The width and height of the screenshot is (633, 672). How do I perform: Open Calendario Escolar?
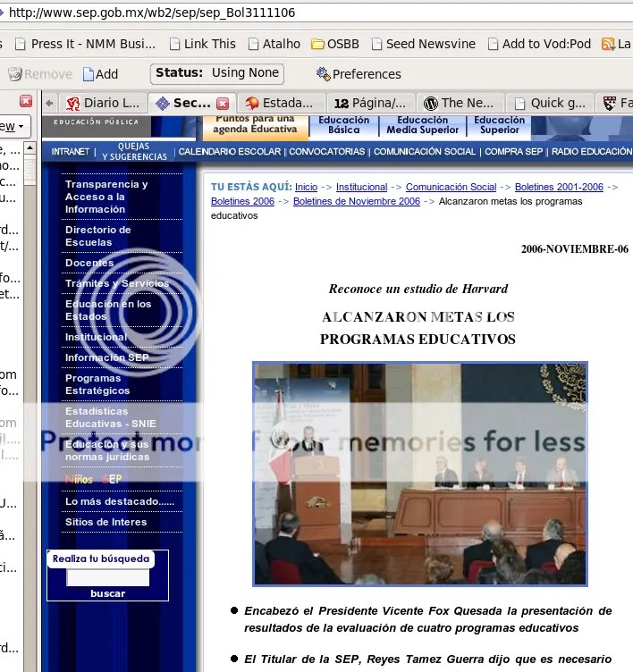click(230, 152)
